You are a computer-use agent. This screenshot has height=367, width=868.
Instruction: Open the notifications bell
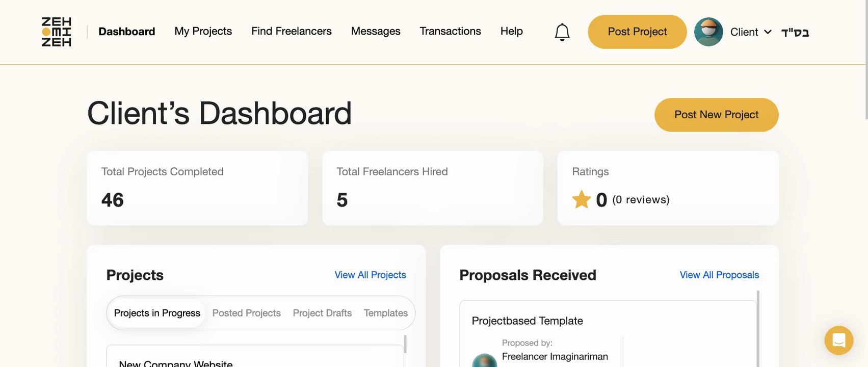[562, 32]
